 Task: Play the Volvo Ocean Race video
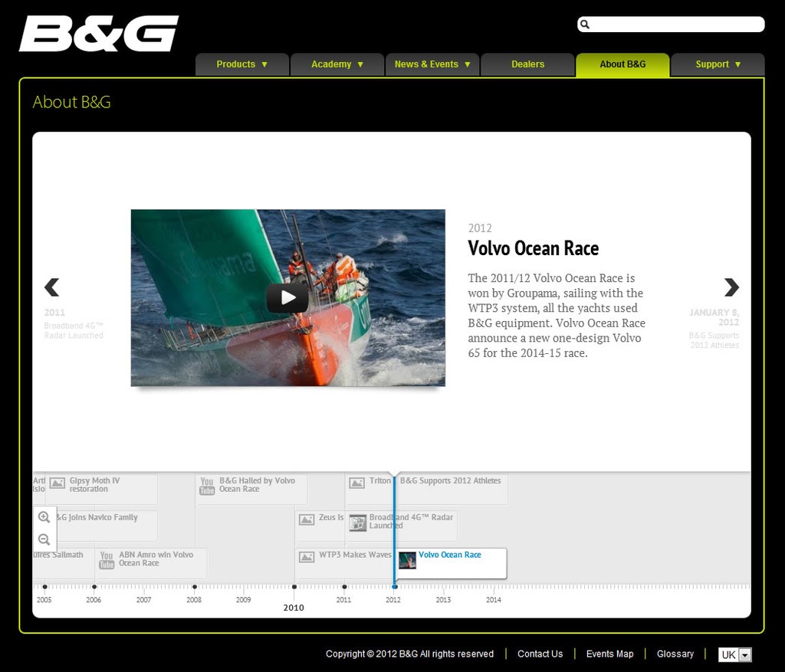[x=287, y=298]
